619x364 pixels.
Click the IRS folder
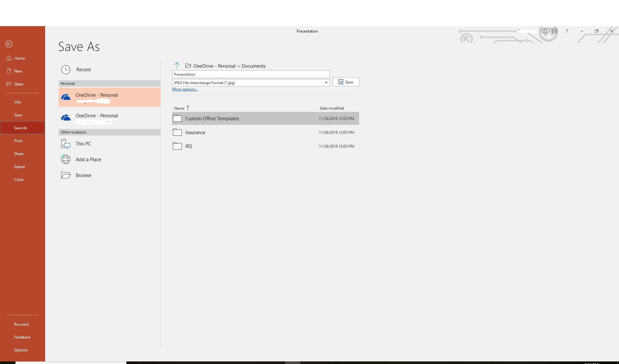point(189,146)
